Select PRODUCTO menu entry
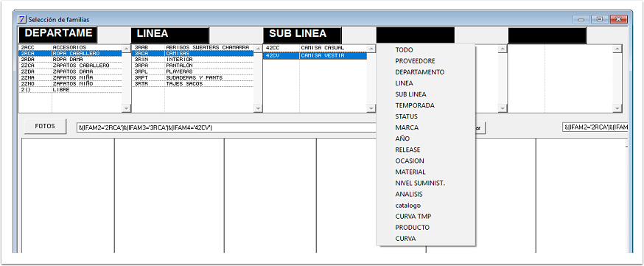Screen dimensions: 644x266 point(426,227)
